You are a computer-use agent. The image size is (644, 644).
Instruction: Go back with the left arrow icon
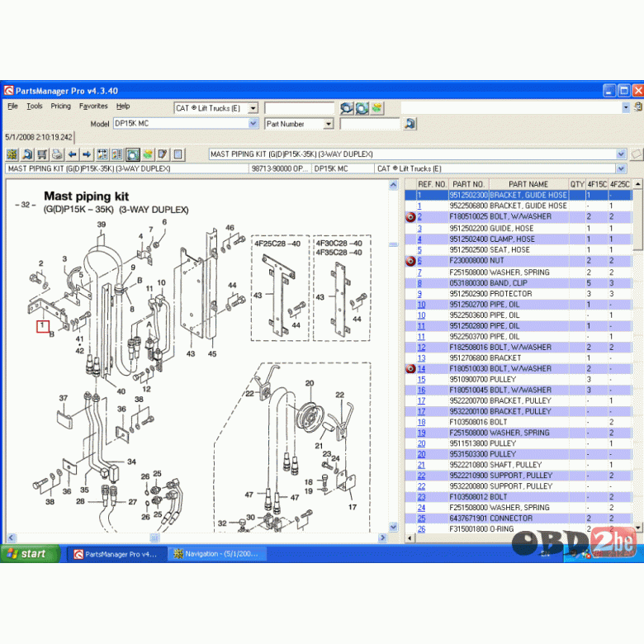pyautogui.click(x=73, y=154)
